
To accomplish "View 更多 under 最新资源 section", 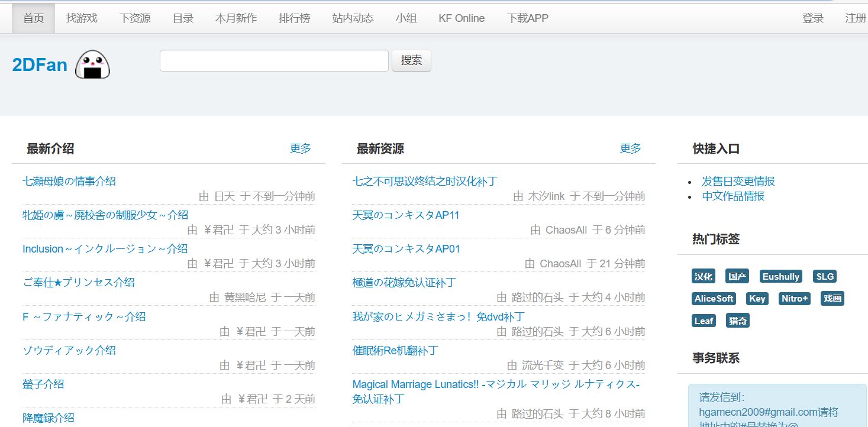I will coord(631,148).
